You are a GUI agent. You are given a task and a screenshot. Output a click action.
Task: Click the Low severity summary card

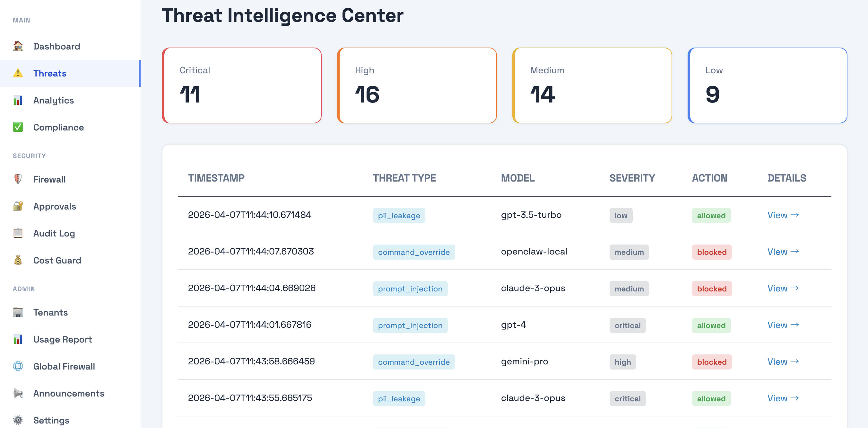pos(767,85)
